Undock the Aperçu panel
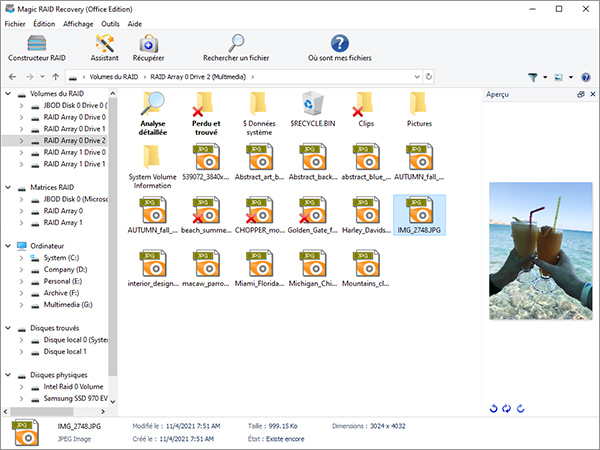600x450 pixels. pyautogui.click(x=580, y=94)
